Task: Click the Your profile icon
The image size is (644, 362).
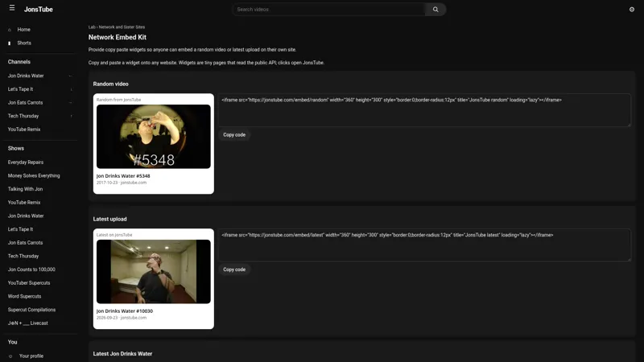Action: tap(10, 356)
